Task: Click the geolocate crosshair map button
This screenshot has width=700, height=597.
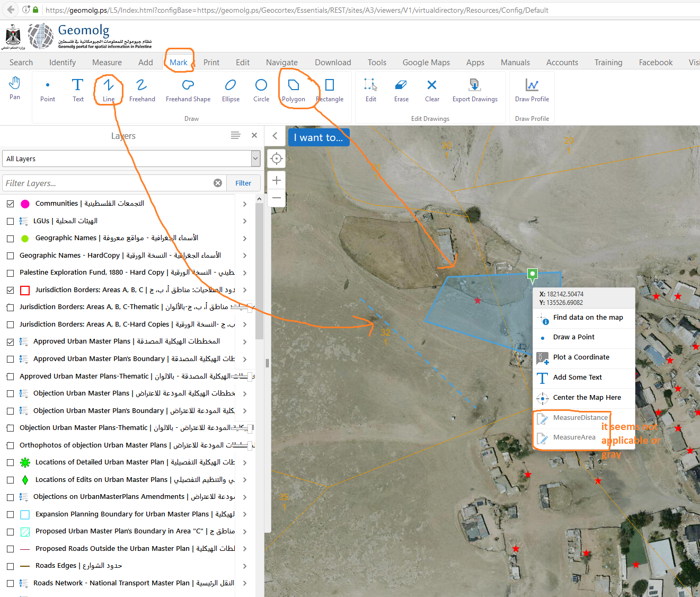Action: pos(276,158)
